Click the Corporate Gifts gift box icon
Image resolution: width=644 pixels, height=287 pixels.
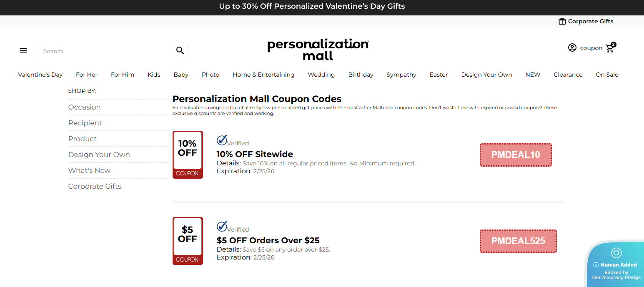click(x=562, y=21)
